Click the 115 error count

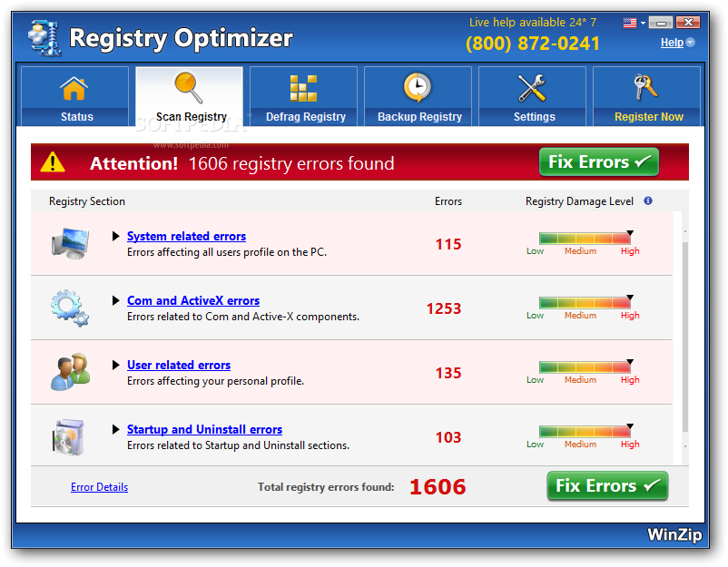pyautogui.click(x=448, y=244)
